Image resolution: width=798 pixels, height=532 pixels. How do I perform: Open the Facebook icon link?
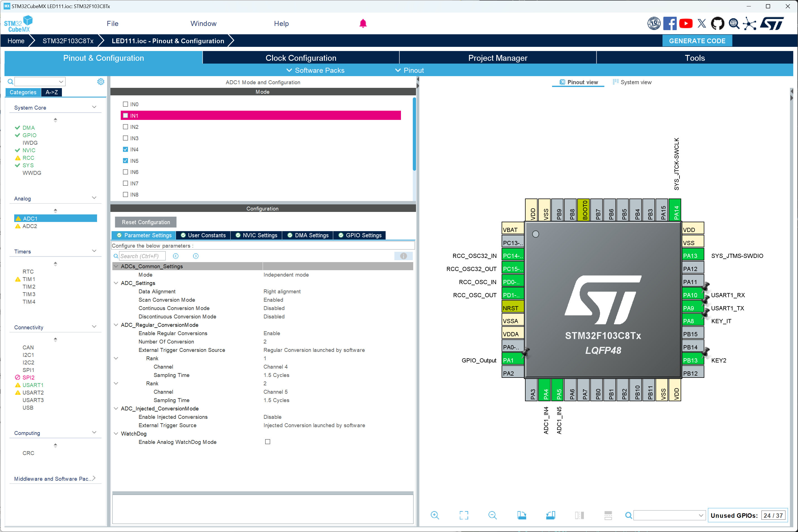click(670, 23)
